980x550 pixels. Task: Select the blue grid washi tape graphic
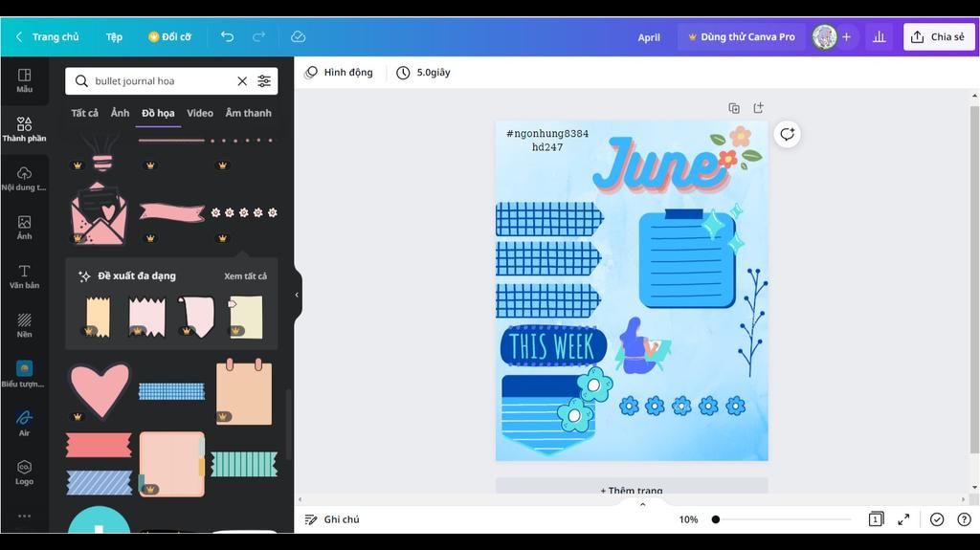coord(172,391)
